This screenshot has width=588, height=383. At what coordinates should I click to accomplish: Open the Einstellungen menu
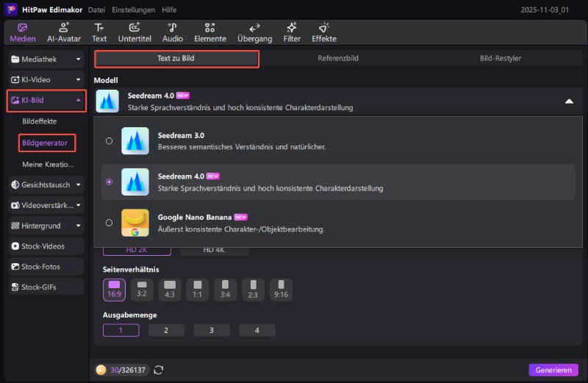(133, 10)
